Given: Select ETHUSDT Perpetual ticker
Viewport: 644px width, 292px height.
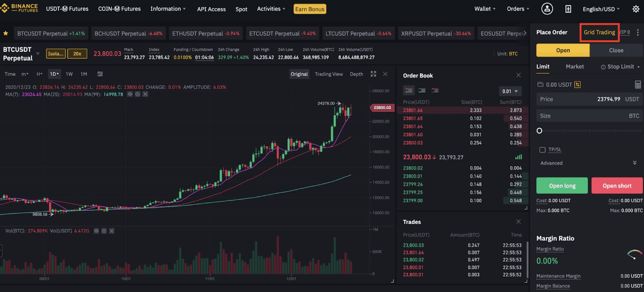Looking at the screenshot, I should coord(206,33).
